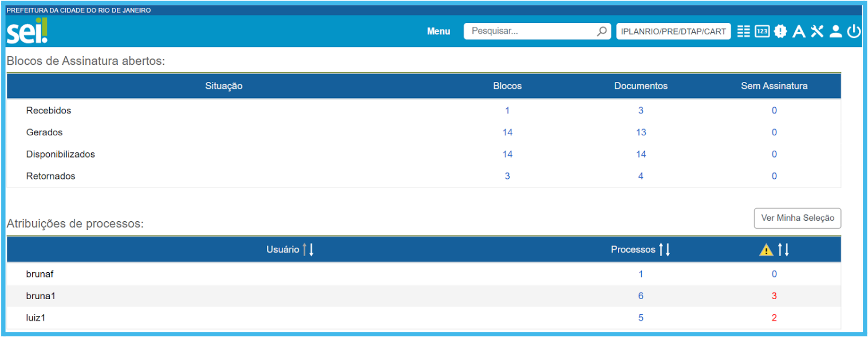Screen dimensions: 868x337
Task: Open the Recebidos documents count 3
Action: coord(641,111)
